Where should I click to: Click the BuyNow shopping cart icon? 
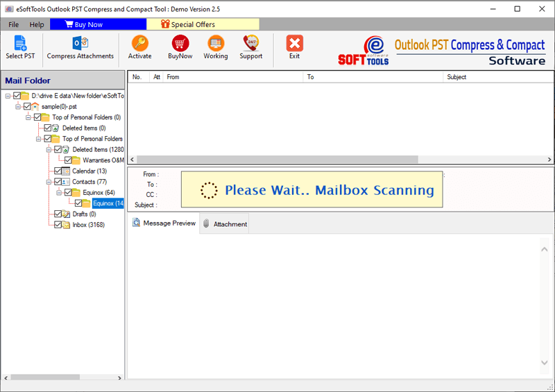point(180,43)
